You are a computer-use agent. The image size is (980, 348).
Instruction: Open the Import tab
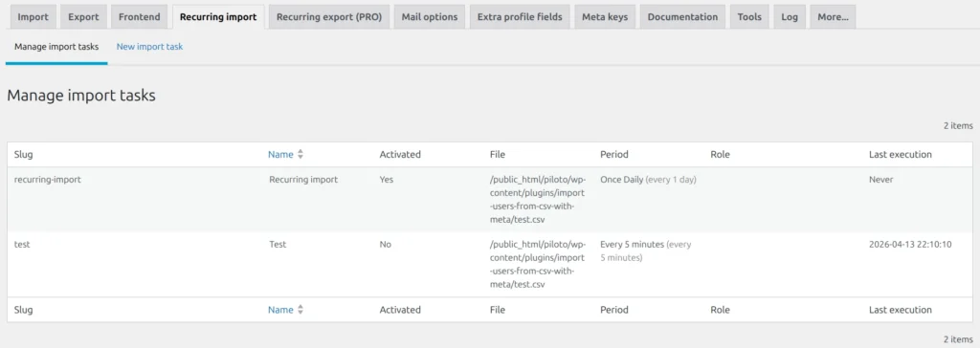(33, 17)
